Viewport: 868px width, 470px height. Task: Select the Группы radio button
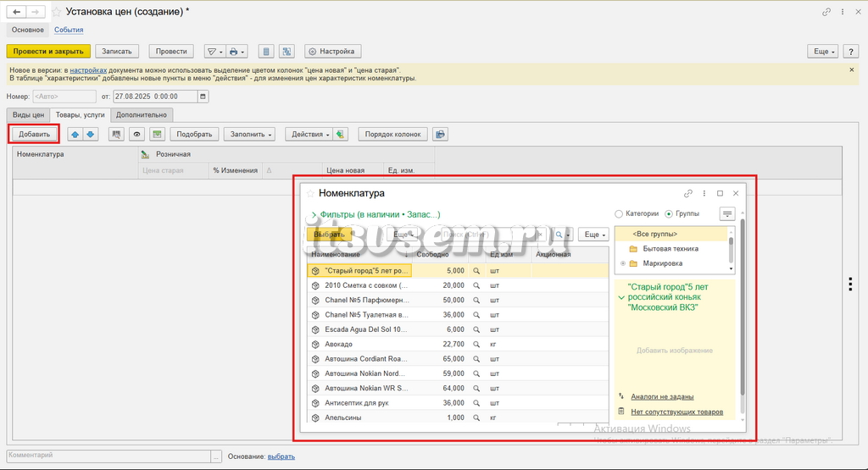coord(669,214)
